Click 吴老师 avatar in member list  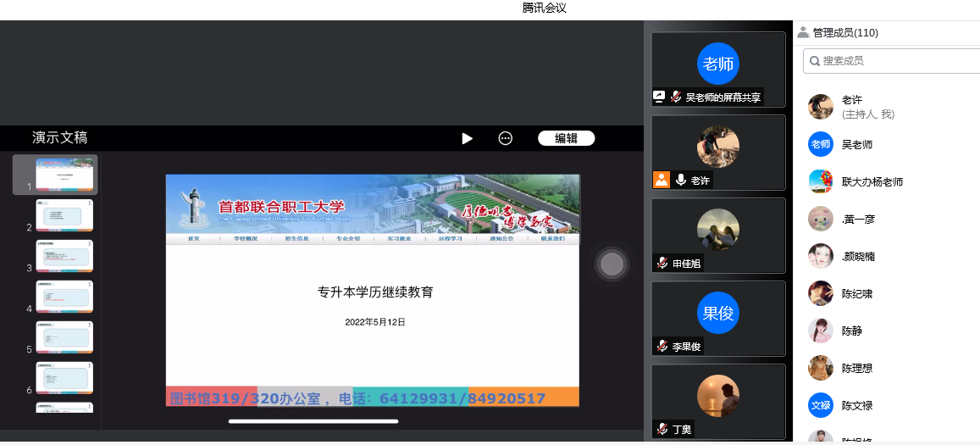821,145
